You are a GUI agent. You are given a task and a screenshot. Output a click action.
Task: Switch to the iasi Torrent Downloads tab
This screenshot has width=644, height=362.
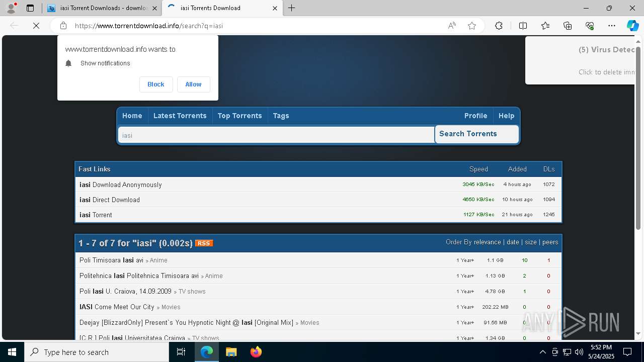coord(102,8)
